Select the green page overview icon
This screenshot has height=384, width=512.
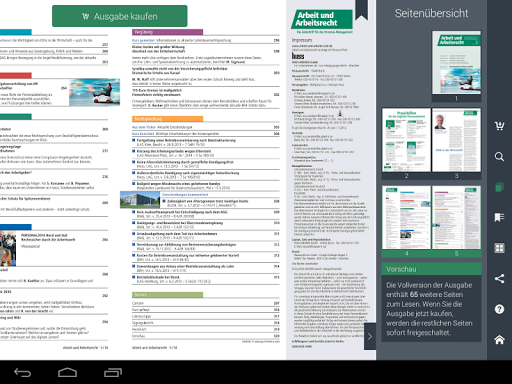click(x=499, y=187)
